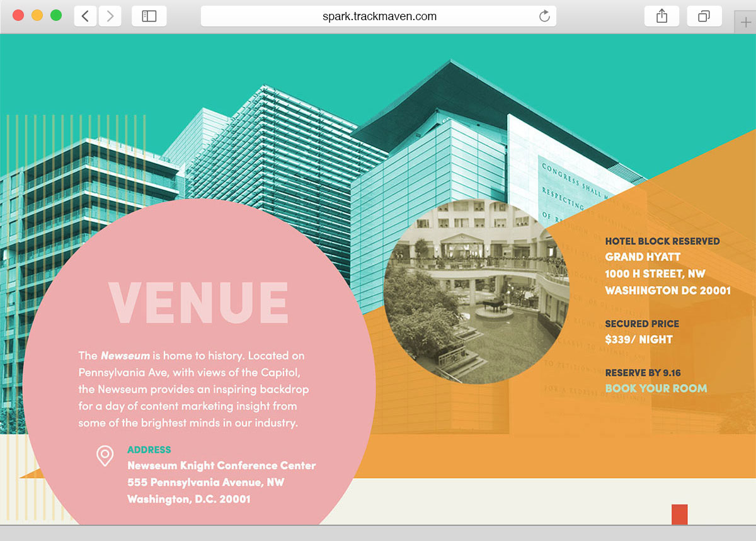Open the Share menu icon

pos(661,16)
